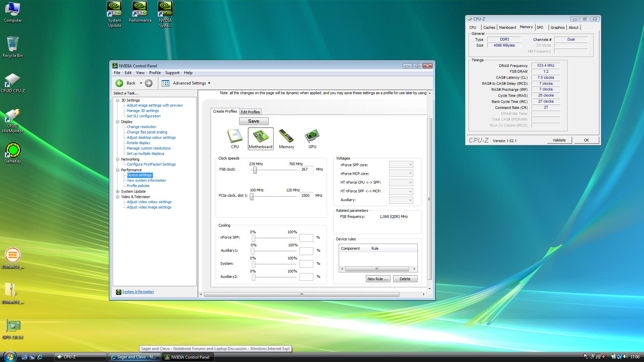Select the GPU device icon

point(312,138)
